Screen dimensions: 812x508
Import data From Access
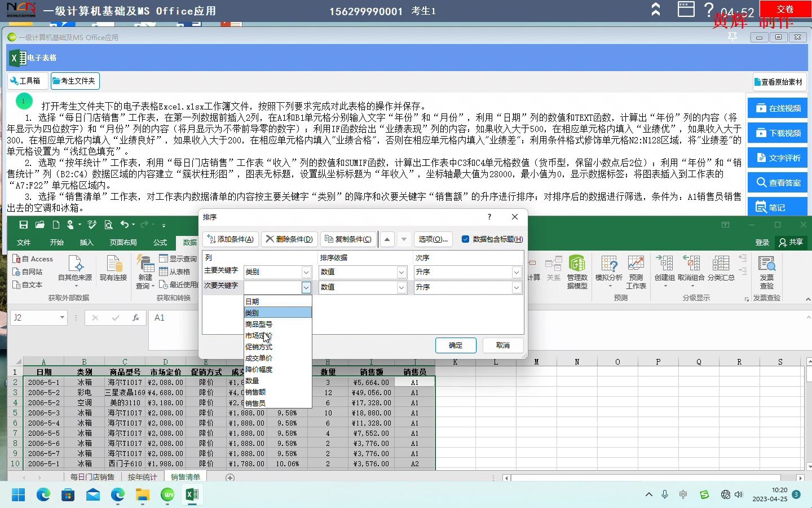(x=33, y=259)
